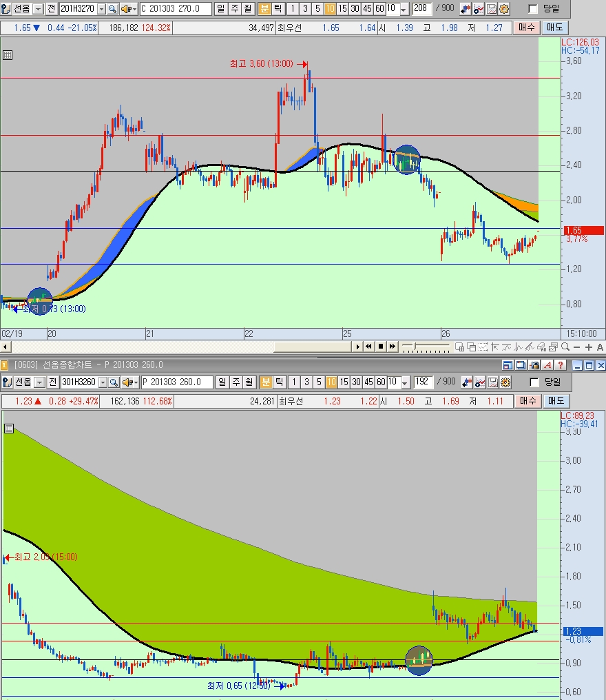606x700 pixels.
Task: Open the 선옵 dropdown in top toolbar
Action: 39,9
